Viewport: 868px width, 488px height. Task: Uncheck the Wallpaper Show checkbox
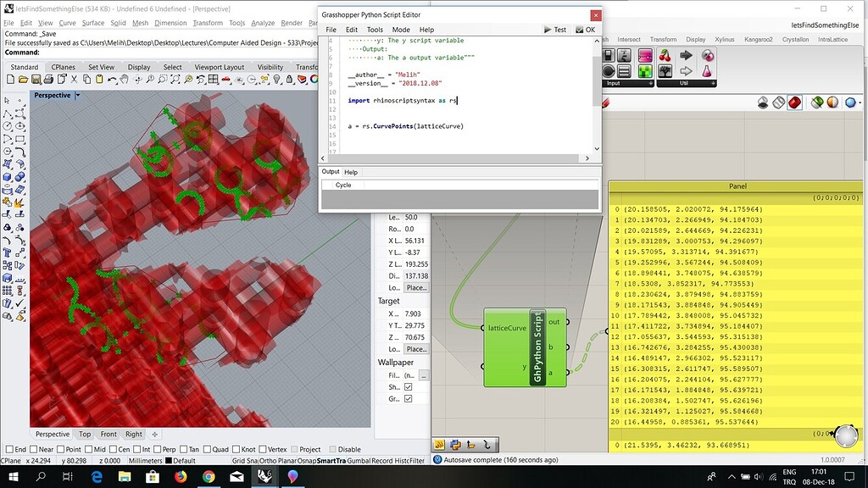point(408,385)
